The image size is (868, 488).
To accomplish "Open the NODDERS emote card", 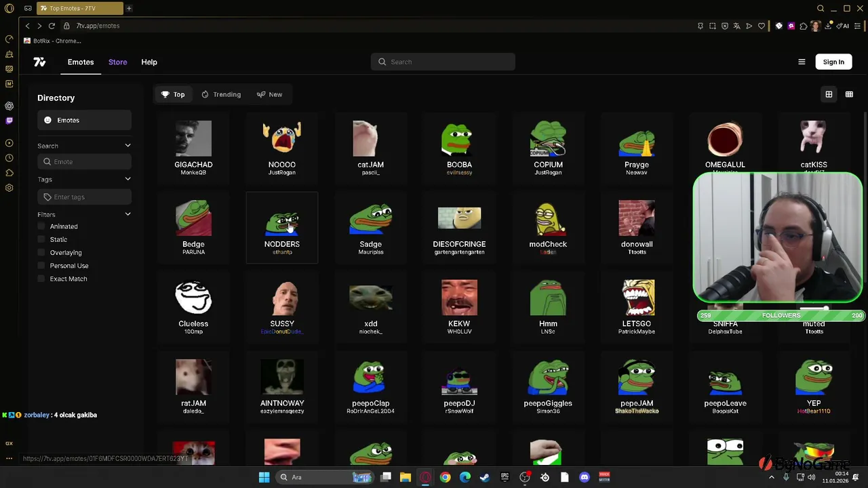I will click(x=282, y=228).
